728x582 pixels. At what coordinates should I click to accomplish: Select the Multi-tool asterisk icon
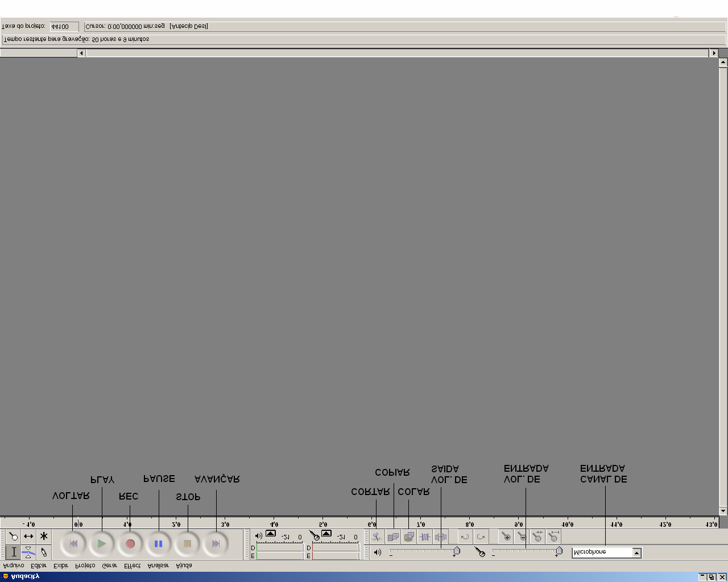tap(44, 537)
